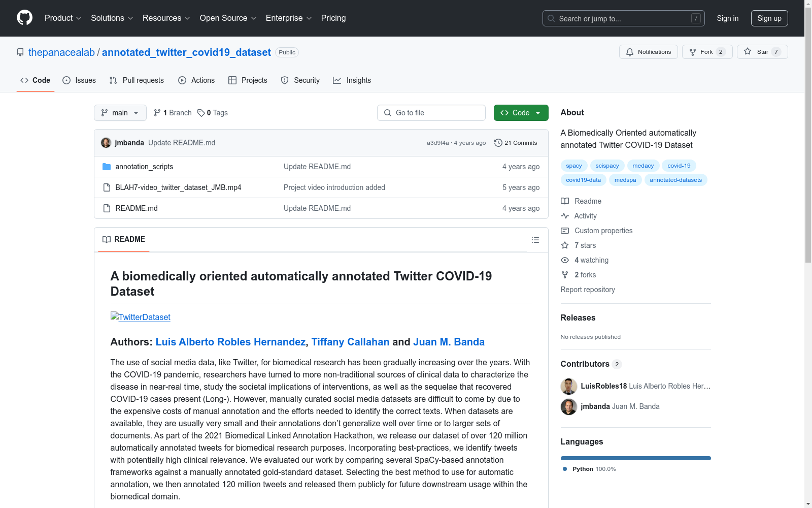The width and height of the screenshot is (812, 508).
Task: Click the GitHub logo icon
Action: coord(24,18)
